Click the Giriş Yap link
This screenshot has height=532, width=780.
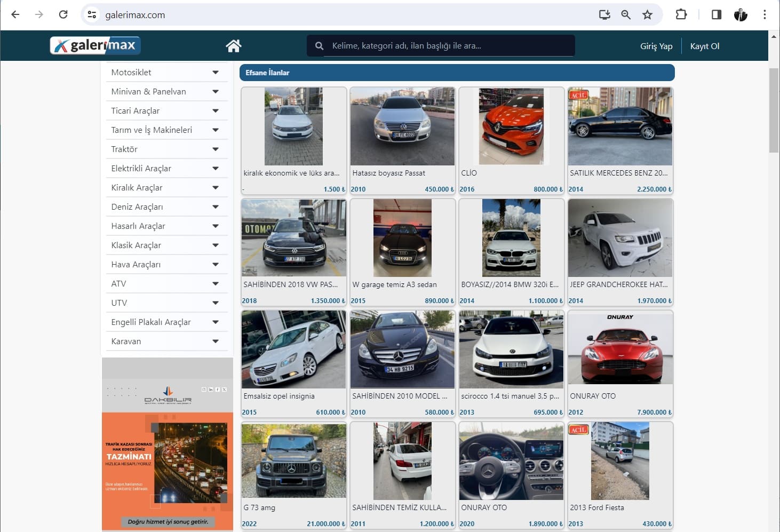click(x=656, y=46)
